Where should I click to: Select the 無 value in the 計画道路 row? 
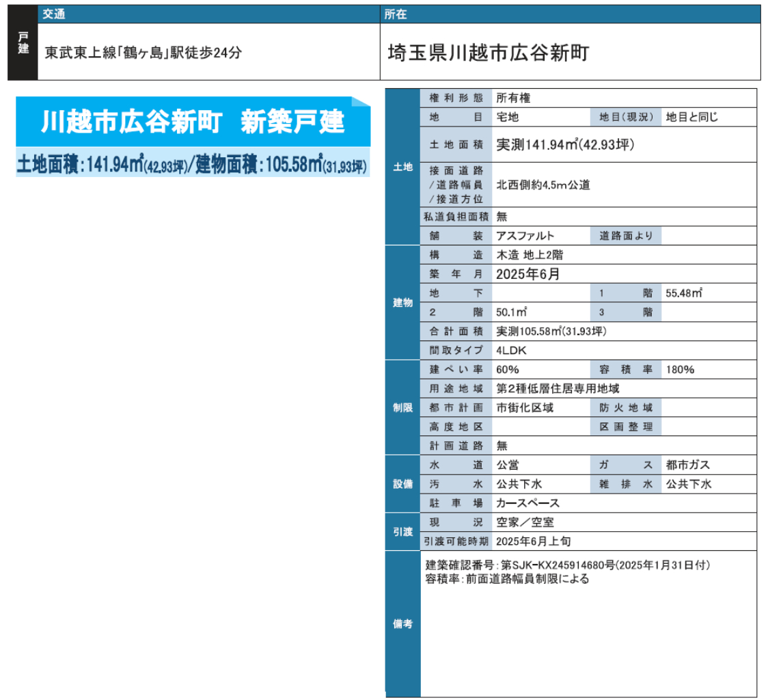502,446
